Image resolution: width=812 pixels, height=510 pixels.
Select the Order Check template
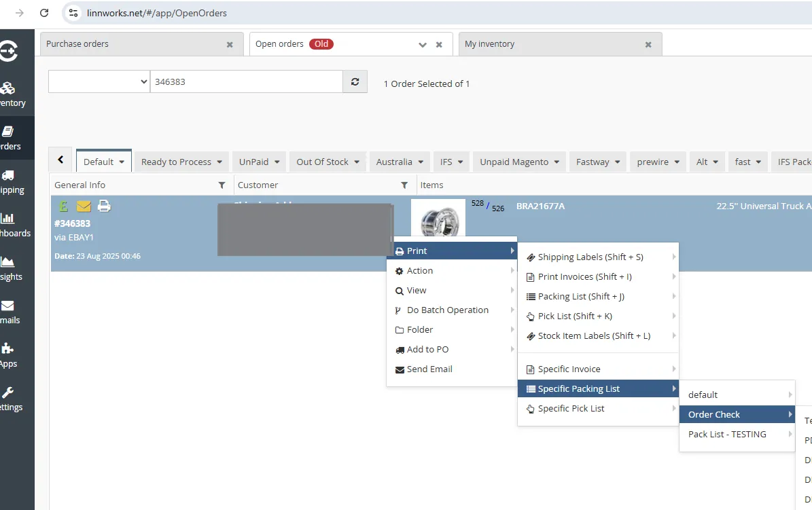737,415
